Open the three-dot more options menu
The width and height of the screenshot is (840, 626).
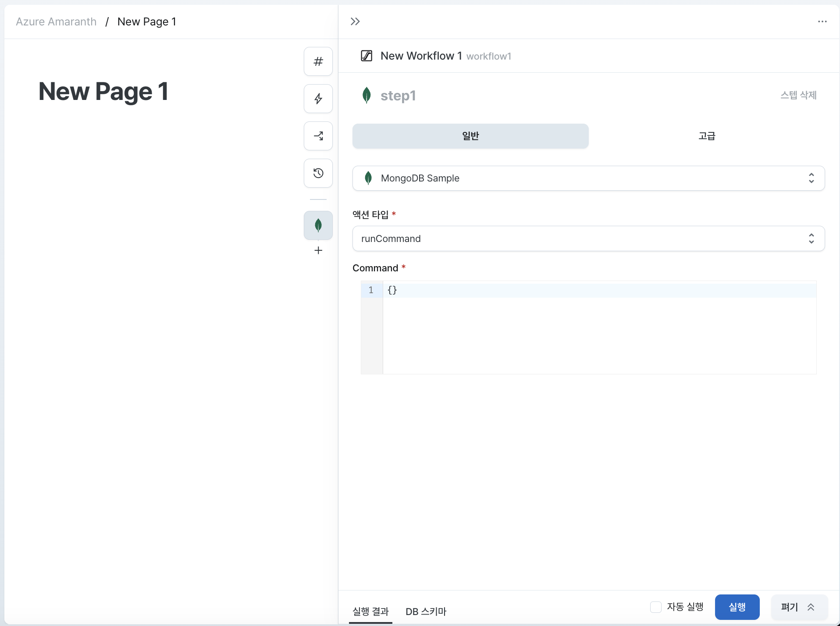(822, 21)
